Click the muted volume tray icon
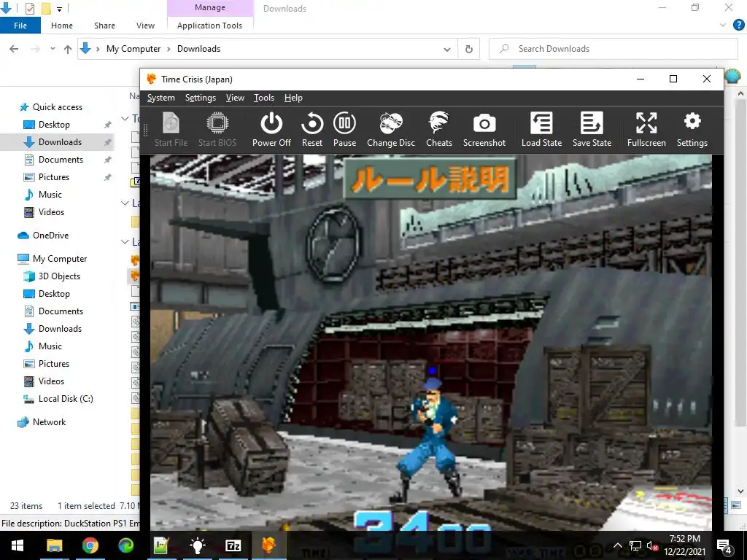Screen dimensions: 747x560 652,545
